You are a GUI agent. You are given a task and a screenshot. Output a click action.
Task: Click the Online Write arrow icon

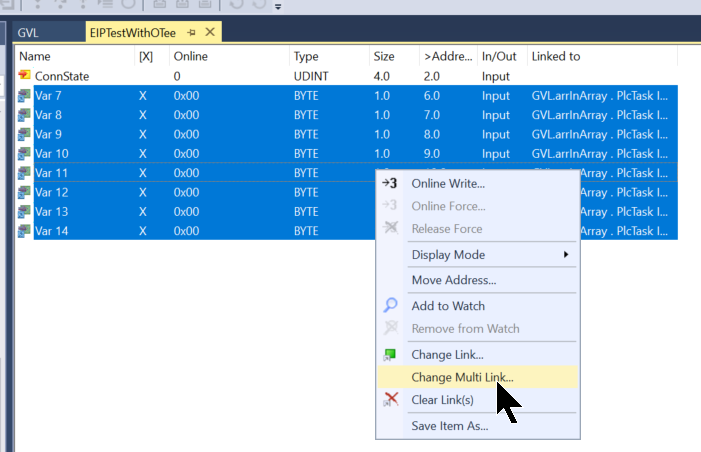pyautogui.click(x=390, y=183)
